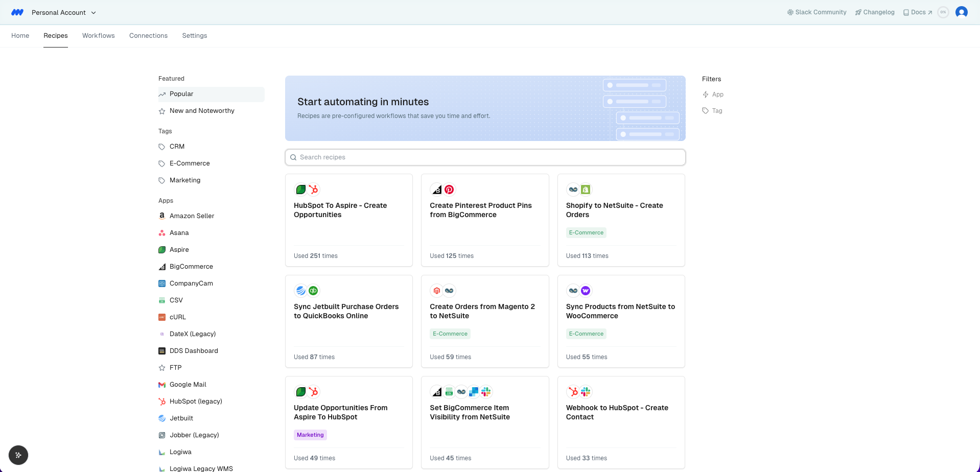Open the Personal Account dropdown
980x472 pixels.
64,12
